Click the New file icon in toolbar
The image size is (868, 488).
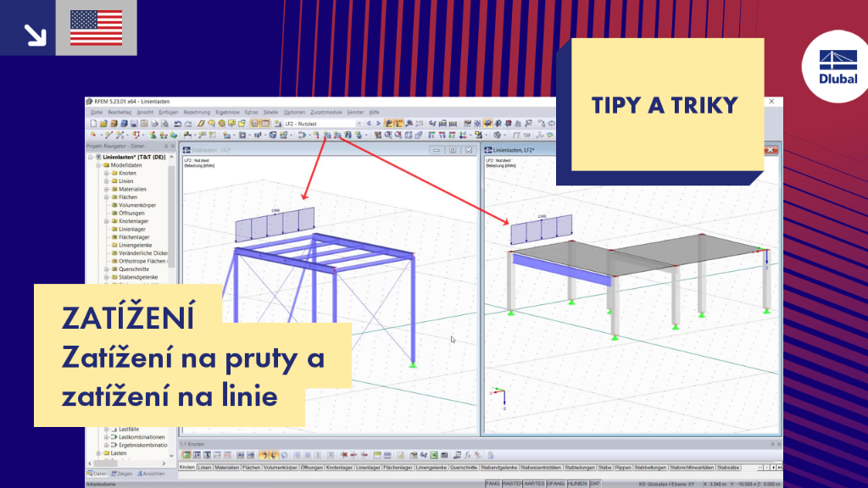(93, 124)
